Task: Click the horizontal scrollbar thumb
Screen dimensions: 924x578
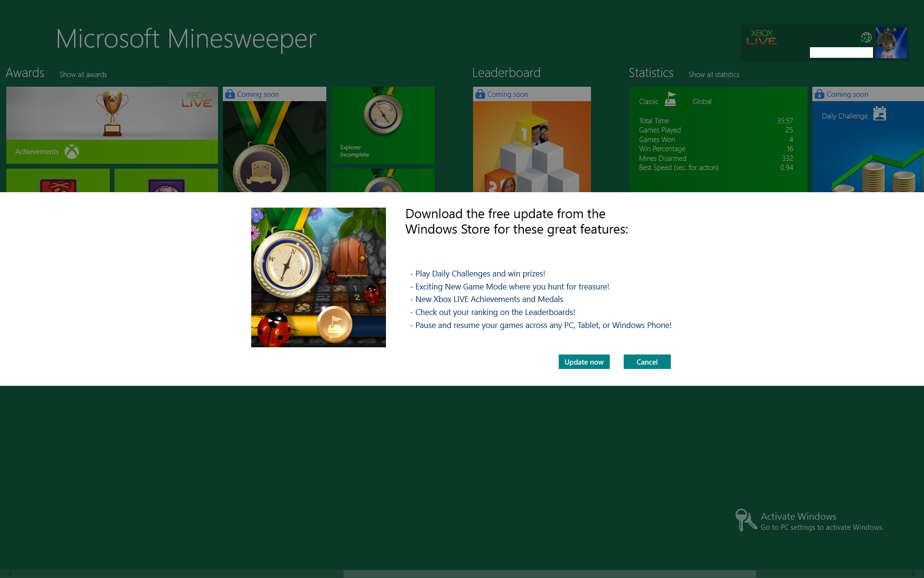Action: pyautogui.click(x=550, y=574)
